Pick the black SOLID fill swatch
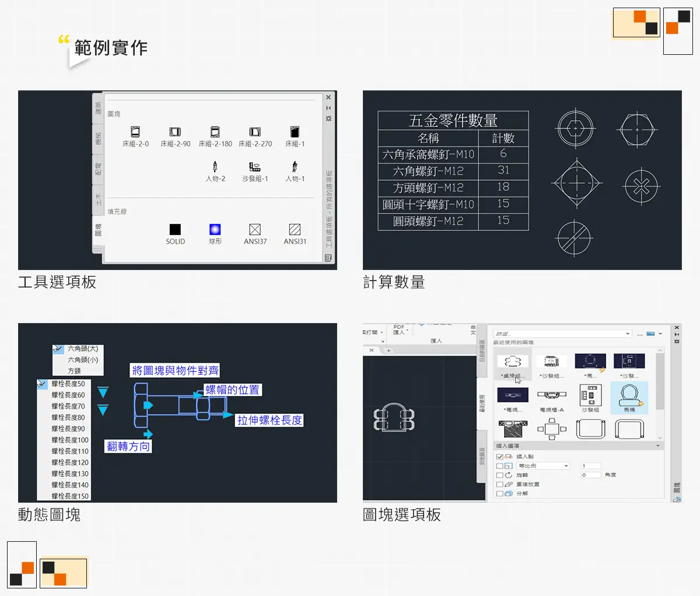This screenshot has height=596, width=700. point(175,230)
